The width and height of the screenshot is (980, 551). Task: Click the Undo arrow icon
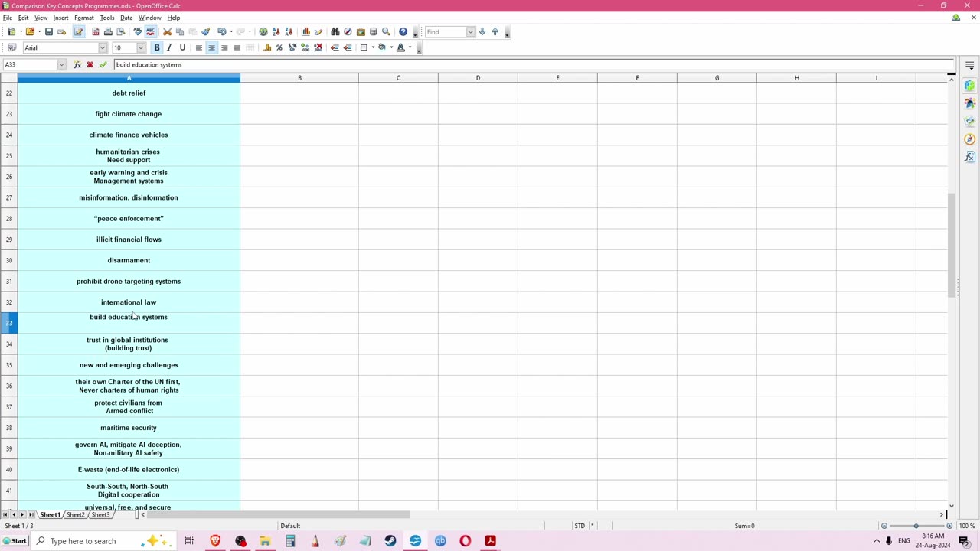[x=221, y=32]
